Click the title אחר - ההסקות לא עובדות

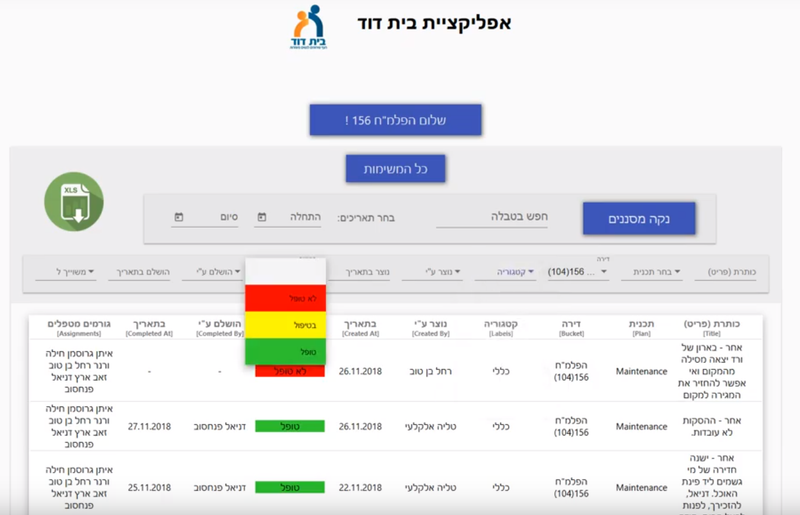[712, 426]
